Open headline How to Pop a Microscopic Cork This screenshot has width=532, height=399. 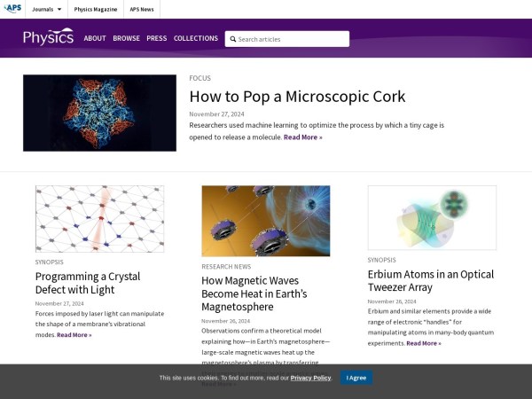[297, 97]
